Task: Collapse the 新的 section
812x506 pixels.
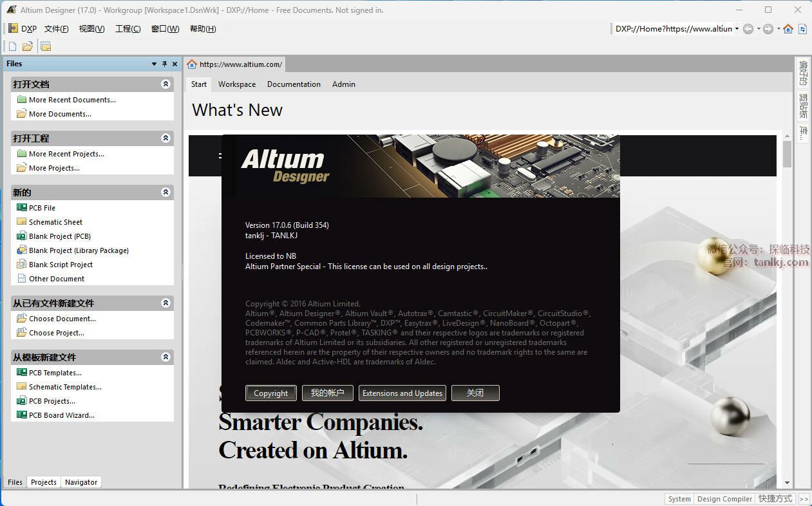Action: [x=165, y=192]
